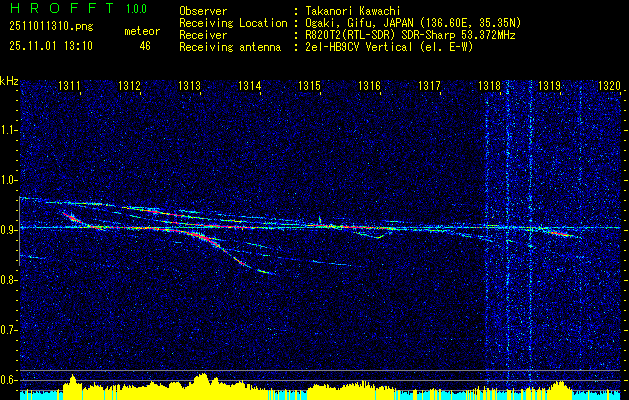Click the 0.9 kHz frequency label
The height and width of the screenshot is (400, 629).
pyautogui.click(x=8, y=230)
